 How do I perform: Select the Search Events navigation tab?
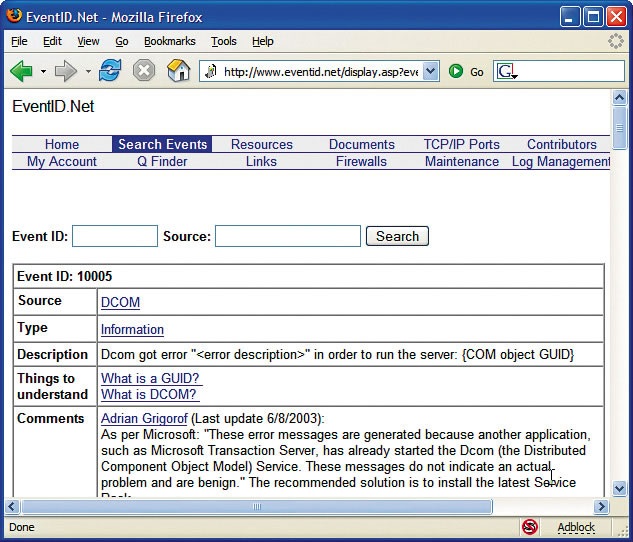point(162,144)
